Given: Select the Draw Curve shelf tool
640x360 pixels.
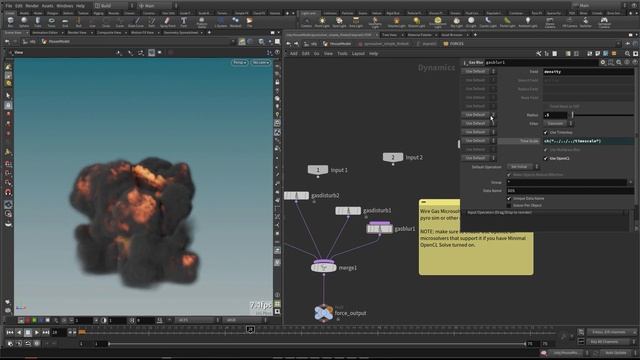Looking at the screenshot, I should tap(136, 22).
